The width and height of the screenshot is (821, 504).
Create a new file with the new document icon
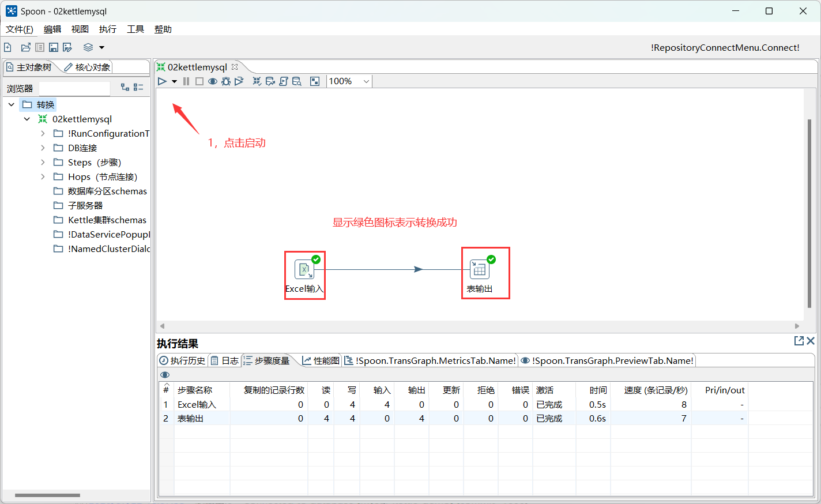(7, 47)
